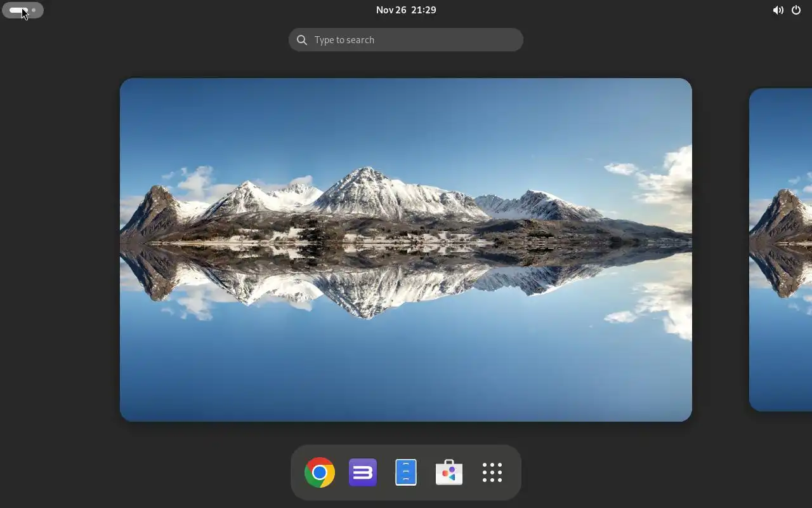Open the purple text editor app icon

point(363,472)
